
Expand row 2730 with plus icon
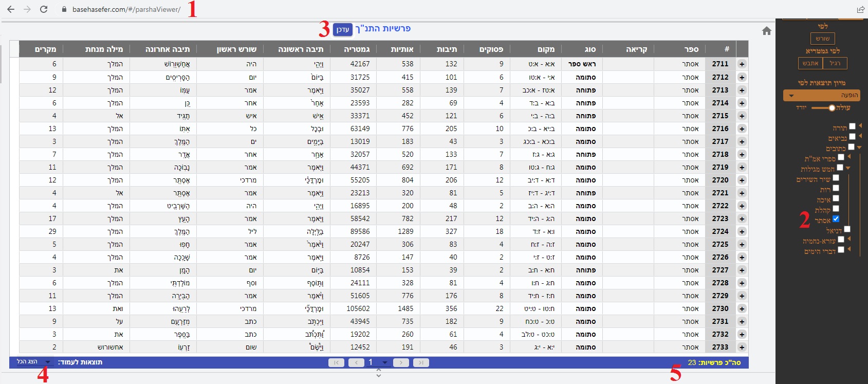742,308
